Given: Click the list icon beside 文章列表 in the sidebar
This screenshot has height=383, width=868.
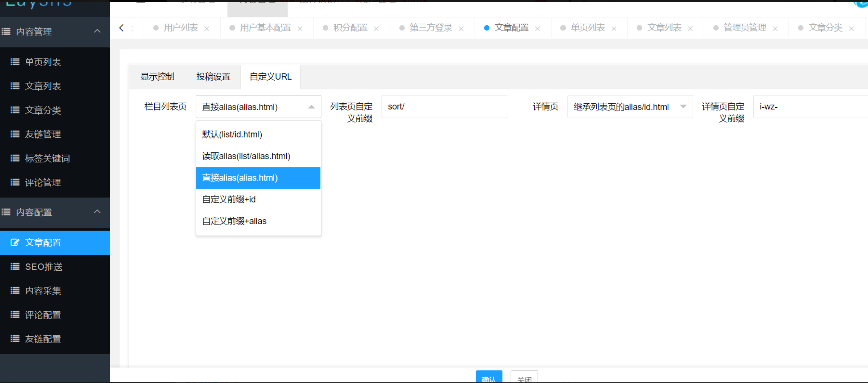Looking at the screenshot, I should click(15, 86).
